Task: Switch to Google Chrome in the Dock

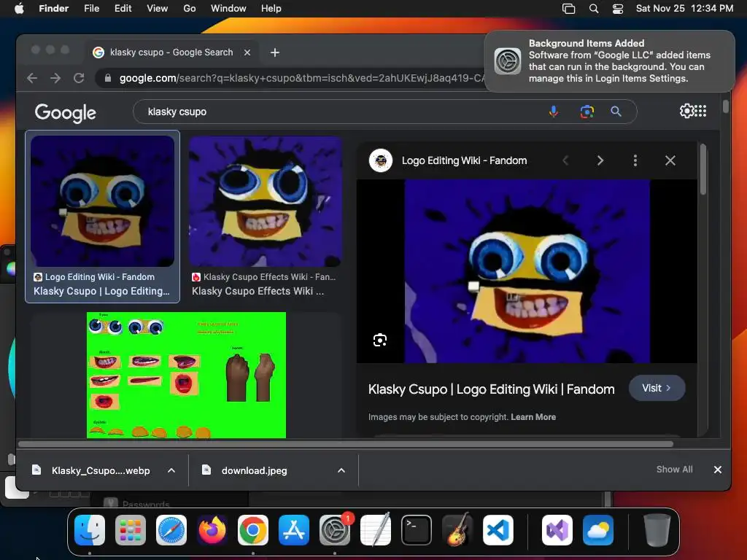Action: (x=253, y=530)
